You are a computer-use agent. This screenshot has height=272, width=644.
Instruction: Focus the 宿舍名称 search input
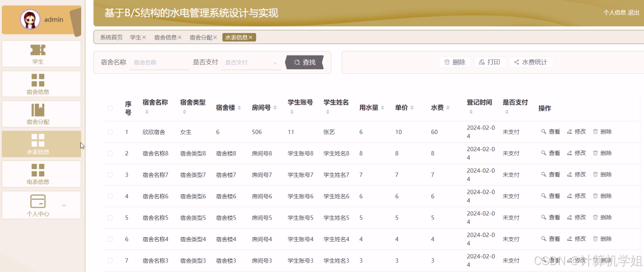(x=159, y=63)
